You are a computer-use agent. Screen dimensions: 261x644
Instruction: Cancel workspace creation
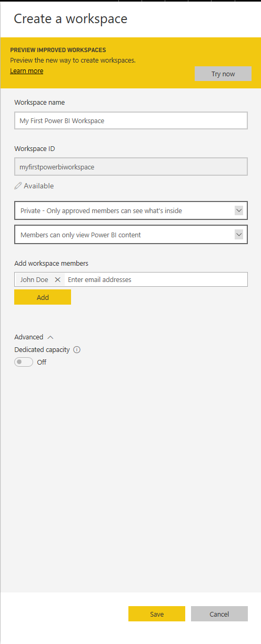(219, 614)
